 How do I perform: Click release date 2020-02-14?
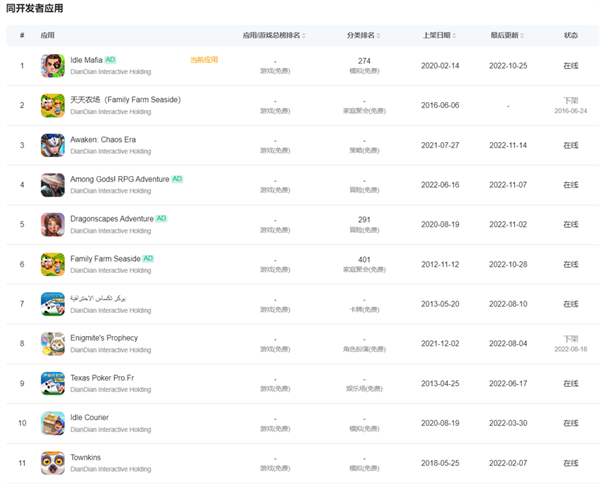click(x=440, y=66)
